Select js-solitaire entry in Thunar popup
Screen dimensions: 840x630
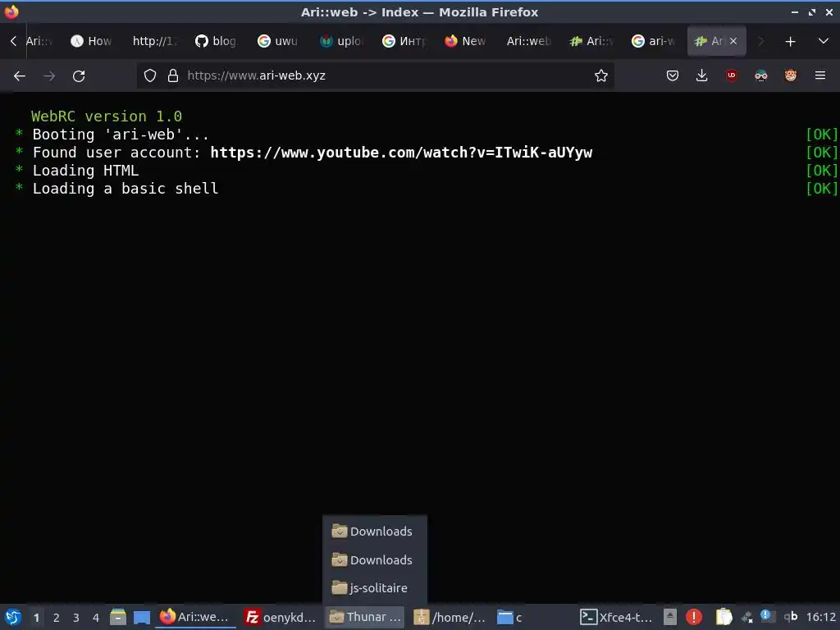(374, 587)
